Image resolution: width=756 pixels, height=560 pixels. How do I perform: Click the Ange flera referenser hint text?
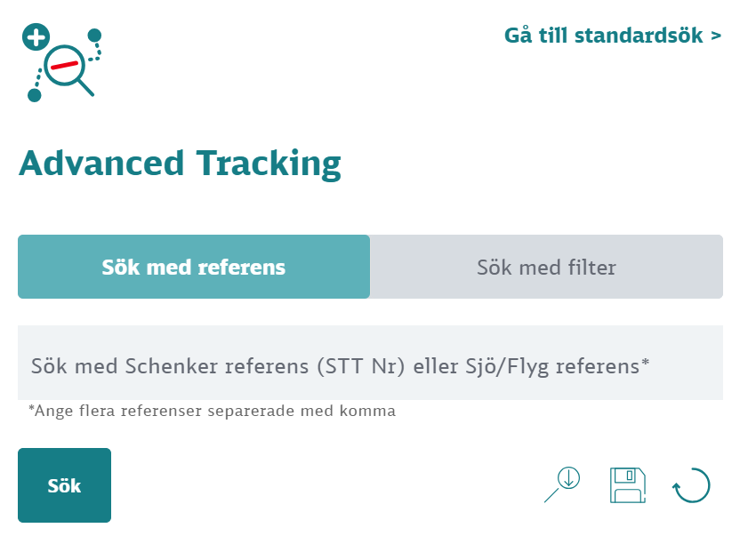[212, 411]
